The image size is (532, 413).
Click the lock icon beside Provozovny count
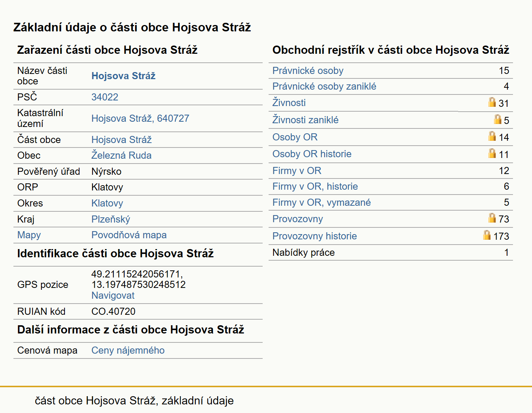[x=492, y=218]
